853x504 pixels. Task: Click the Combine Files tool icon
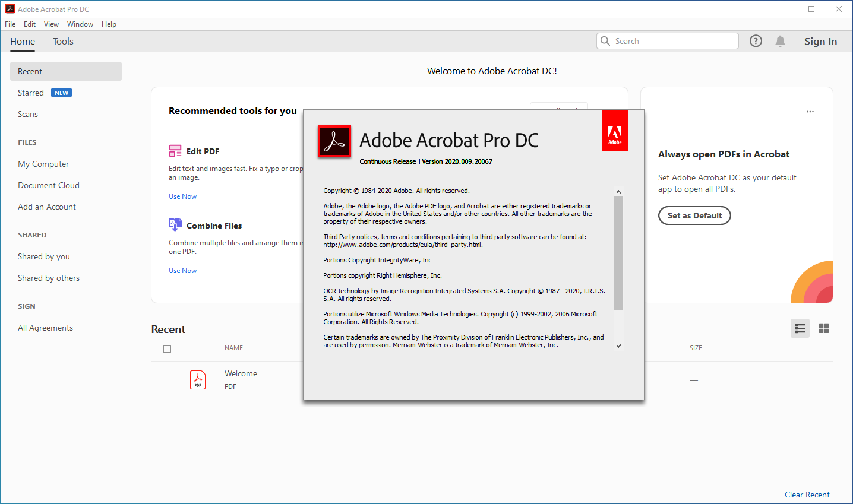point(175,225)
